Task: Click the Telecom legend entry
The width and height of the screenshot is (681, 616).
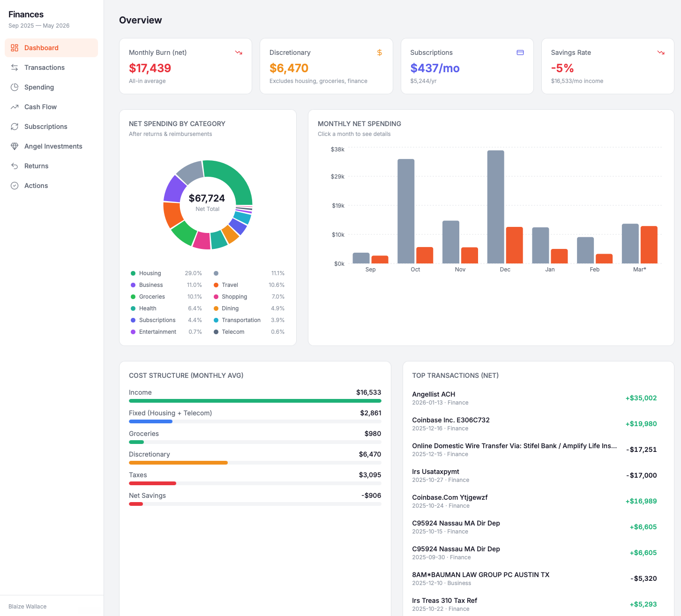Action: click(x=249, y=332)
